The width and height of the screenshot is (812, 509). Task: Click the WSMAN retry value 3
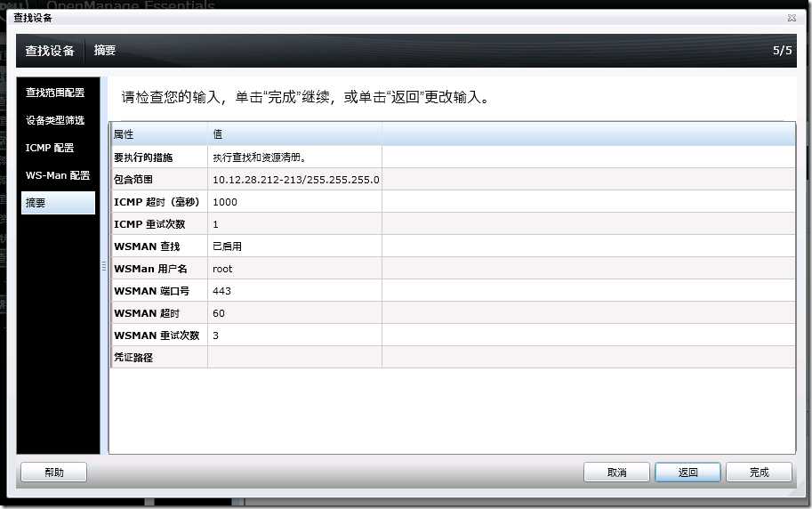coord(215,335)
